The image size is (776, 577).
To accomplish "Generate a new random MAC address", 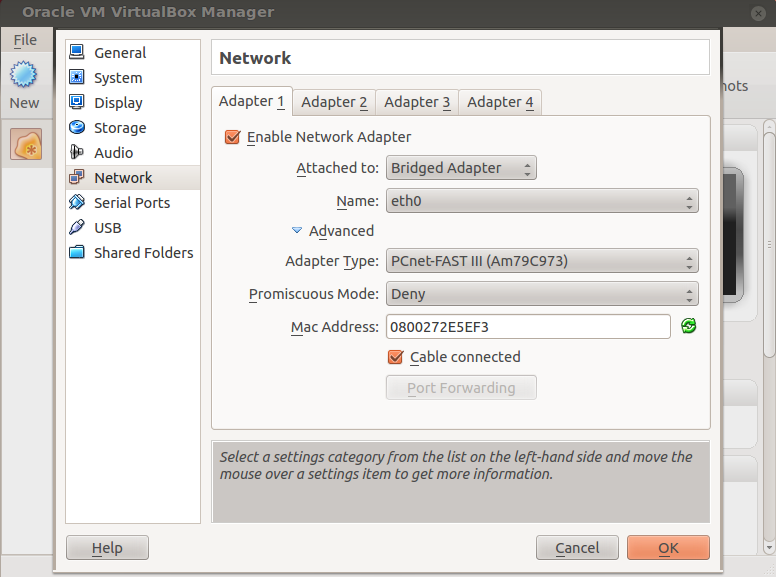I will tap(688, 326).
